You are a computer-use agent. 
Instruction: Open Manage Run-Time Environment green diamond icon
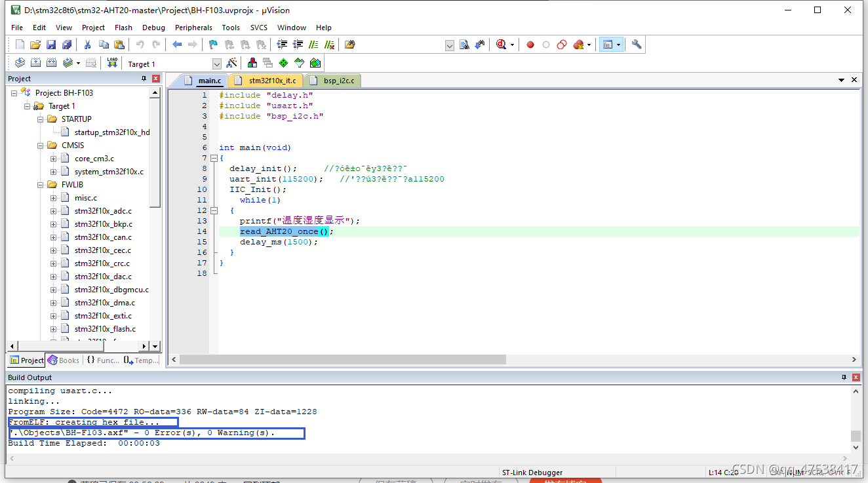(283, 63)
